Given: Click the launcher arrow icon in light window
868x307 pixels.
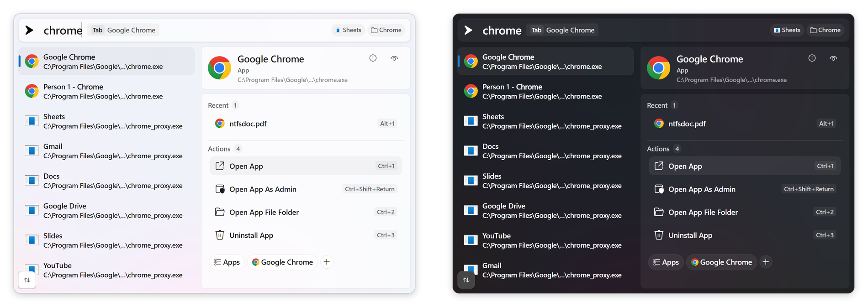Looking at the screenshot, I should tap(29, 30).
